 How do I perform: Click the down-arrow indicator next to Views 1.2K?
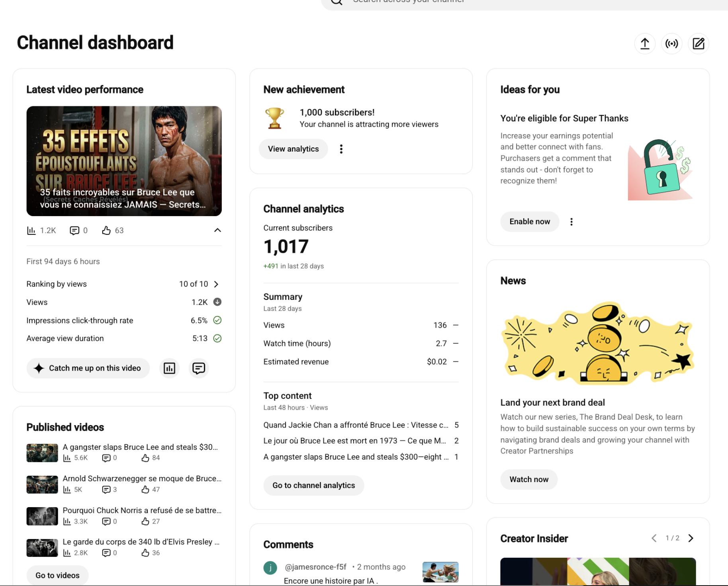(217, 302)
